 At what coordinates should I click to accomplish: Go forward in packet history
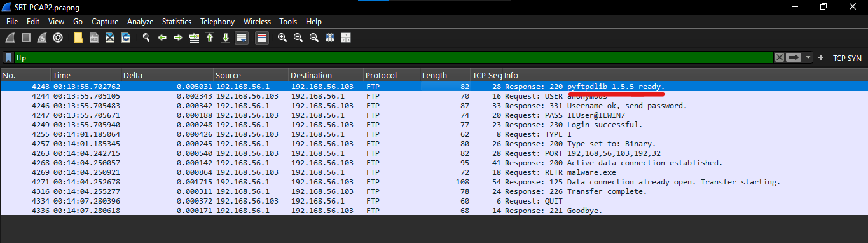(x=178, y=38)
